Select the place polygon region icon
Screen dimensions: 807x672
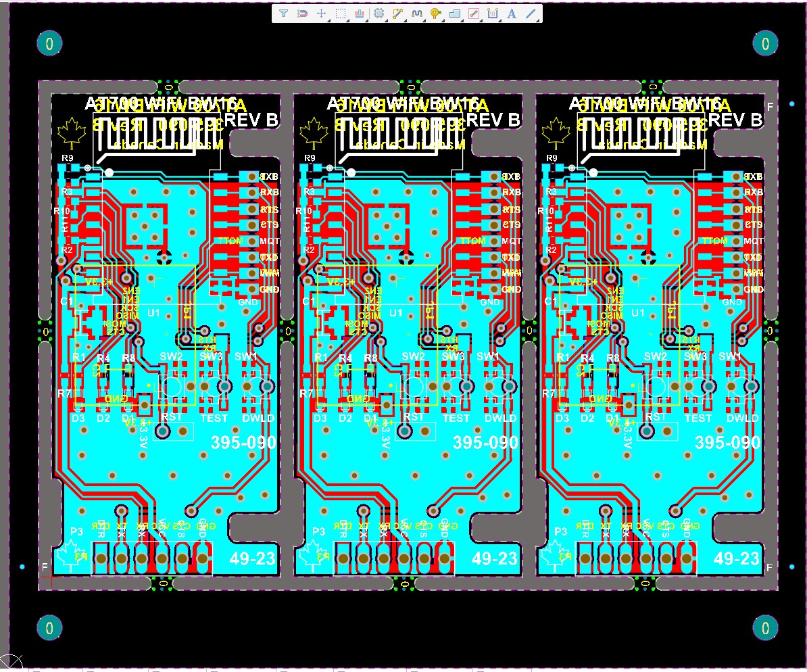click(x=455, y=13)
